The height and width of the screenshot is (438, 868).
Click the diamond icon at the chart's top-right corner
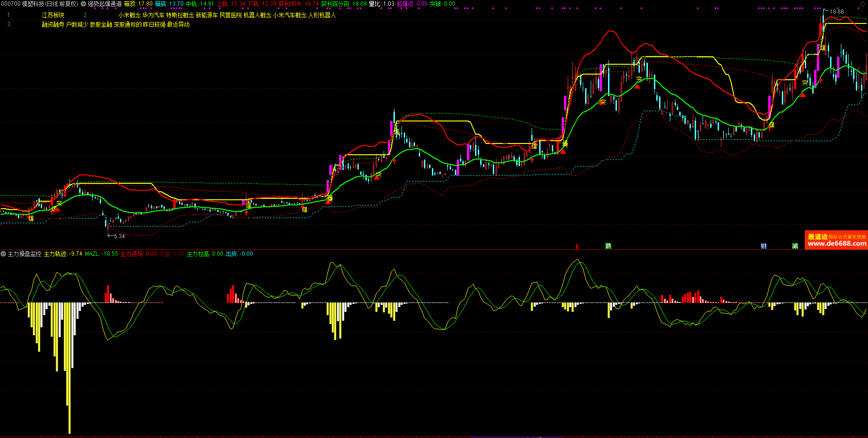coord(862,4)
